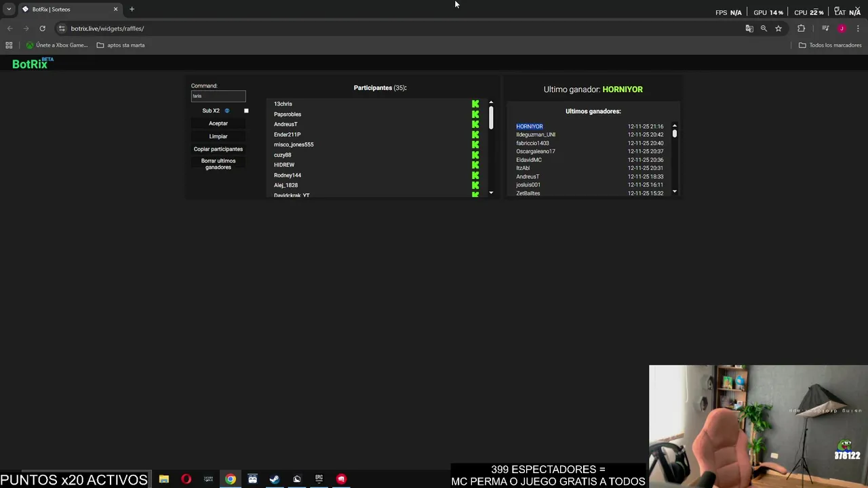This screenshot has width=868, height=488.
Task: Select winner josluis001
Action: click(x=528, y=184)
